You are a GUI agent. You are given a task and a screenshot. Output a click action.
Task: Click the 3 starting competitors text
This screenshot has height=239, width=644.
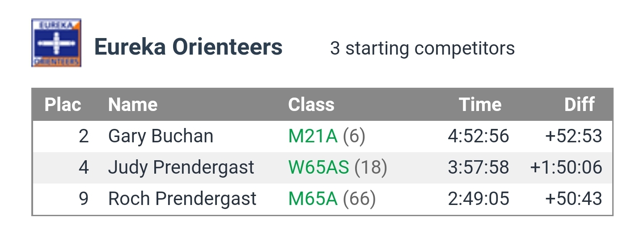(x=422, y=48)
